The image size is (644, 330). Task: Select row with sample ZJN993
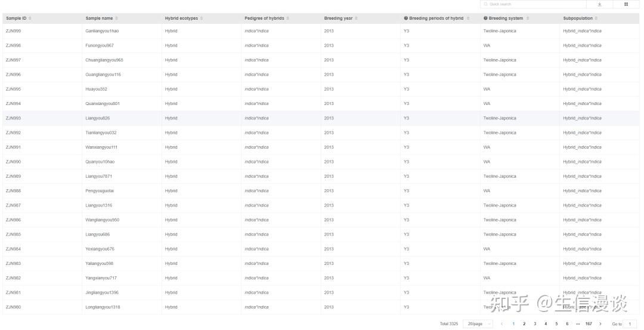(13, 118)
